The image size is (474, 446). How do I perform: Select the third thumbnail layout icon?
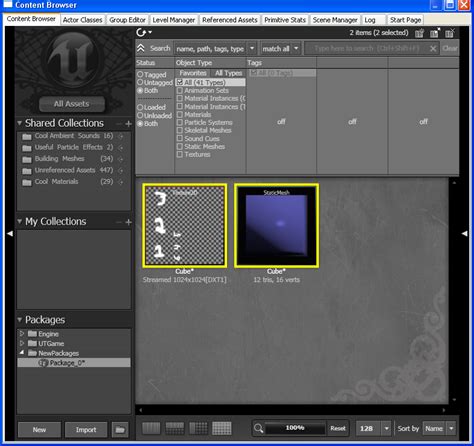[x=198, y=428]
